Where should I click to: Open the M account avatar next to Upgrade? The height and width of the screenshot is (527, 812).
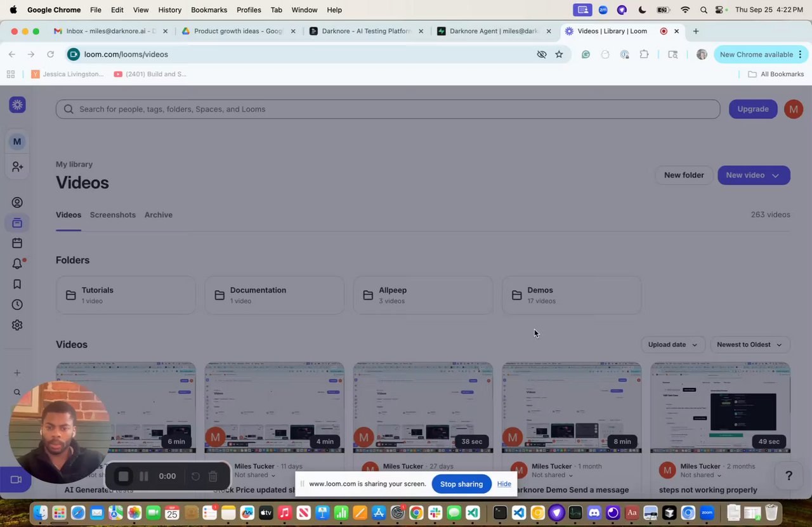coord(794,109)
